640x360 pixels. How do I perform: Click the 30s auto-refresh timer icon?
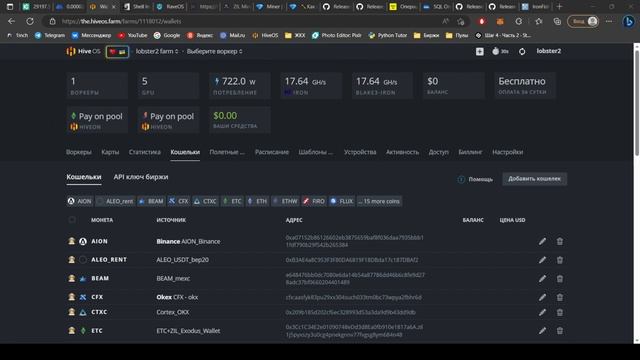click(500, 51)
